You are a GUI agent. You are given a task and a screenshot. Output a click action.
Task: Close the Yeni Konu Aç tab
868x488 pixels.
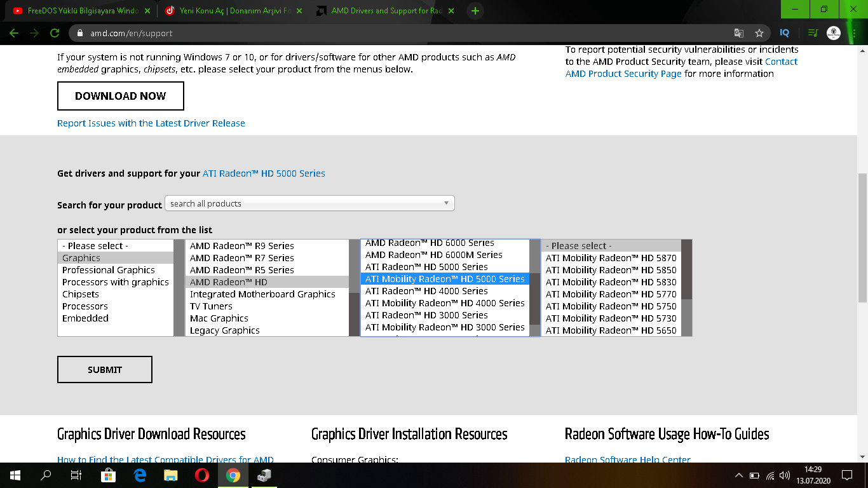click(299, 11)
